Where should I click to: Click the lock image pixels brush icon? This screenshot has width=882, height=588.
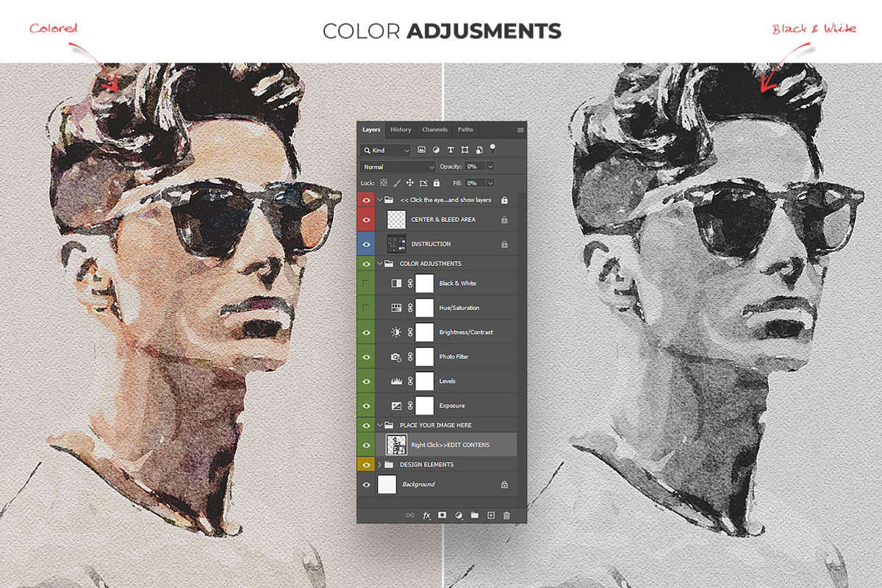point(396,183)
